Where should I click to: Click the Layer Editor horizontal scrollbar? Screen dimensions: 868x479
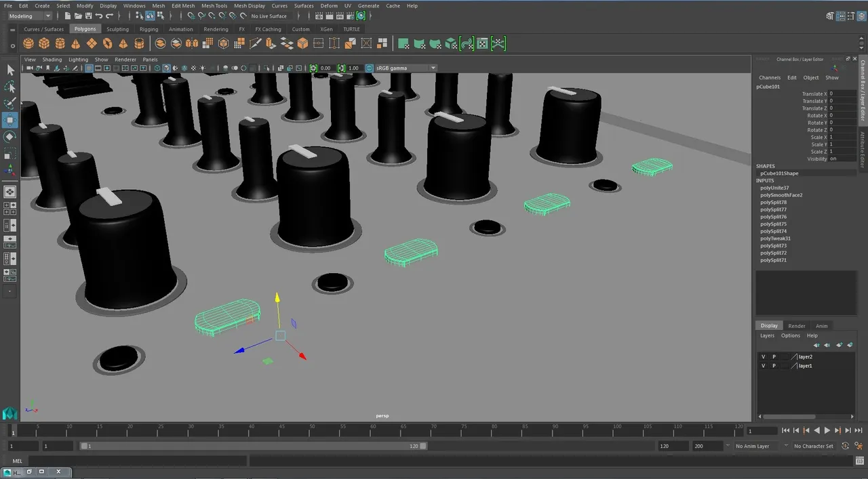click(x=789, y=417)
